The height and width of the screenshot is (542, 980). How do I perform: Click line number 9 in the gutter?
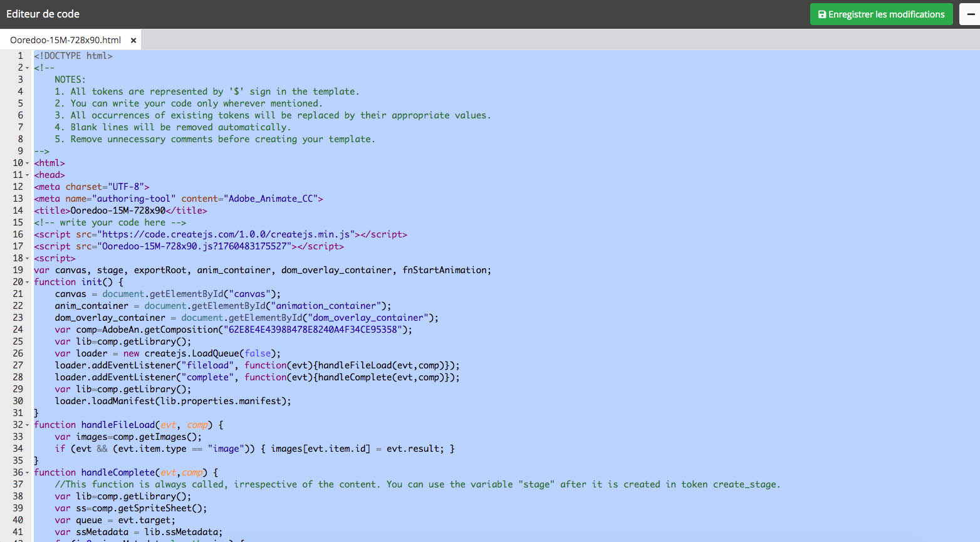[x=20, y=151]
